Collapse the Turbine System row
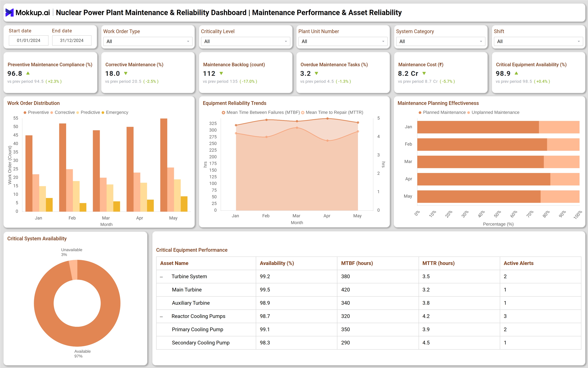The height and width of the screenshot is (368, 588). click(161, 277)
